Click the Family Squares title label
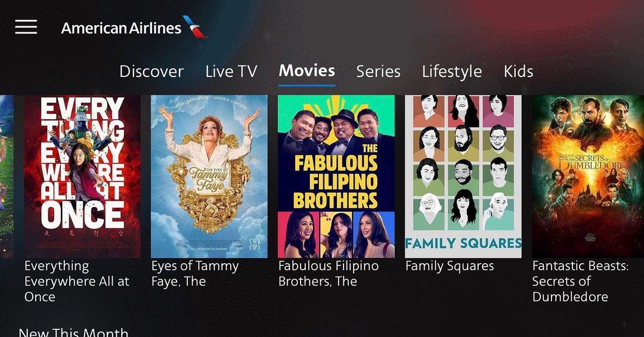 point(450,266)
